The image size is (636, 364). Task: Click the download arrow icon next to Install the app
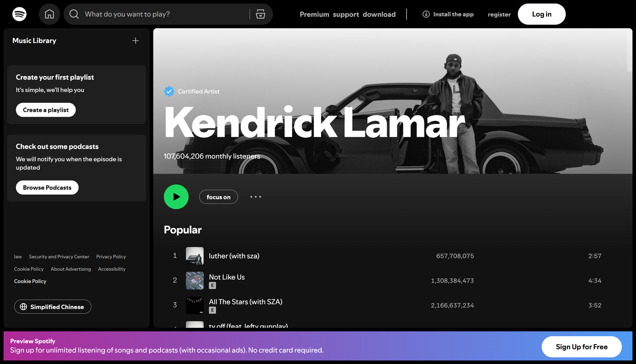point(426,14)
